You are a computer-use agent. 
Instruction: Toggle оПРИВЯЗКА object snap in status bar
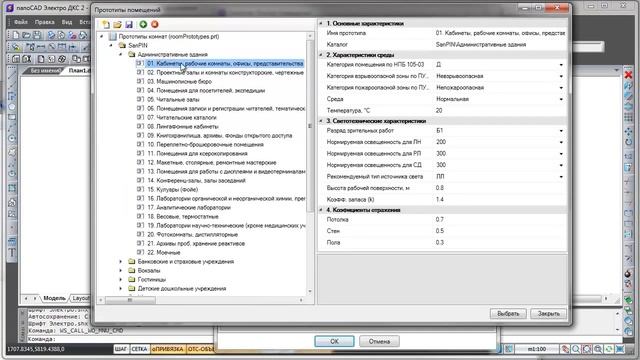click(168, 349)
